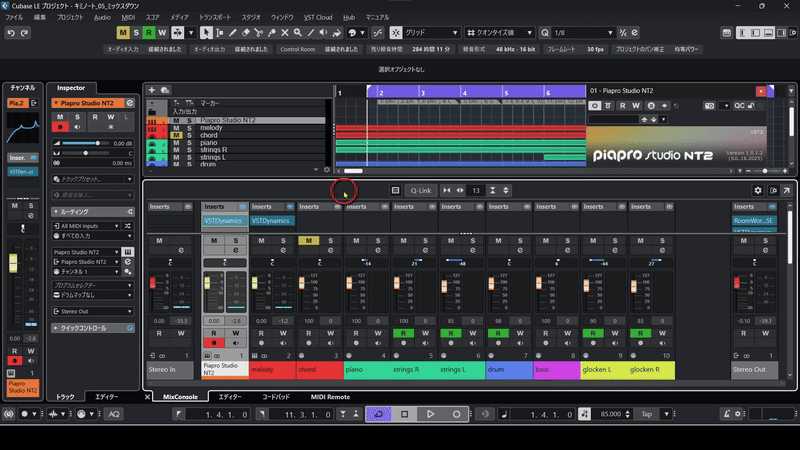Select the strings L track row
This screenshot has width=800, height=450.
pyautogui.click(x=236, y=157)
